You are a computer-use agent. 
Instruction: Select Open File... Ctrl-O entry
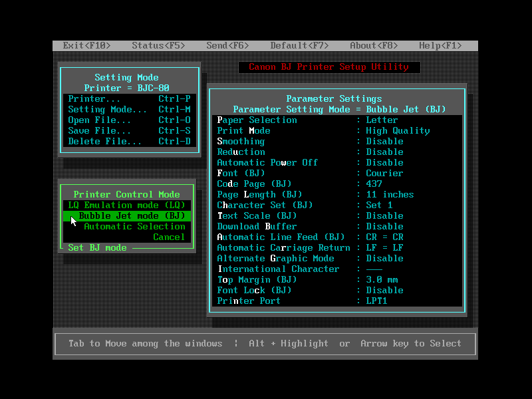click(x=129, y=120)
